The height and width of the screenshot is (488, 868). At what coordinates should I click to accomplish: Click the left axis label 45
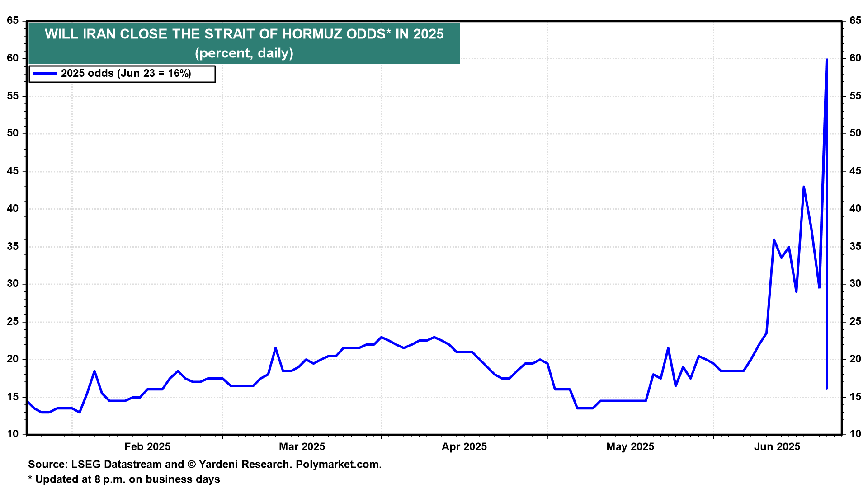point(13,171)
